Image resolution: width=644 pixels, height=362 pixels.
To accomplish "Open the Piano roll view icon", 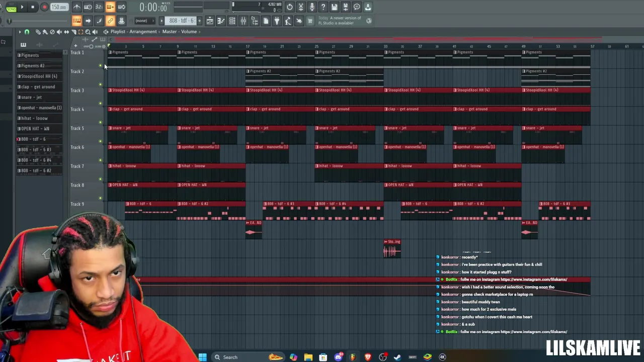I will point(221,21).
